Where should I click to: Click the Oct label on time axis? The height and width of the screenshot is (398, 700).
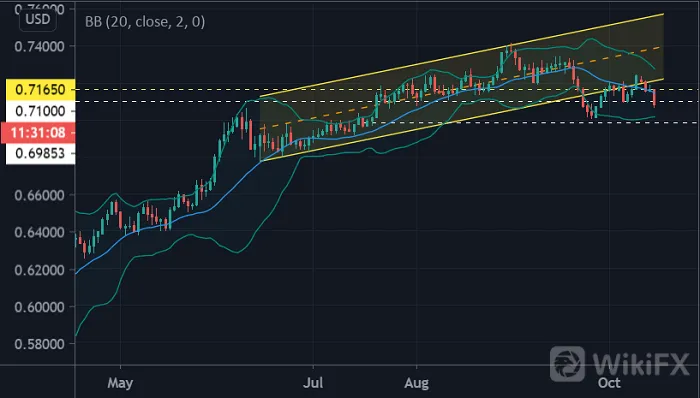[x=609, y=383]
